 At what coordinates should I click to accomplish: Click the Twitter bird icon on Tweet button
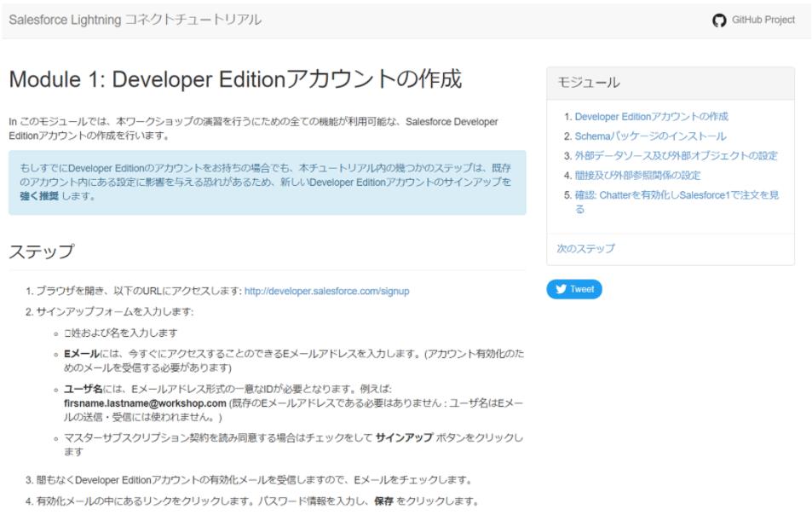tap(561, 289)
